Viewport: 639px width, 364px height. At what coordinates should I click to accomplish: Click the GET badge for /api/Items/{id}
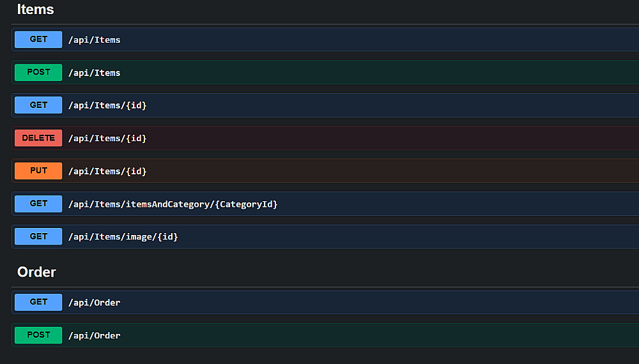click(38, 105)
